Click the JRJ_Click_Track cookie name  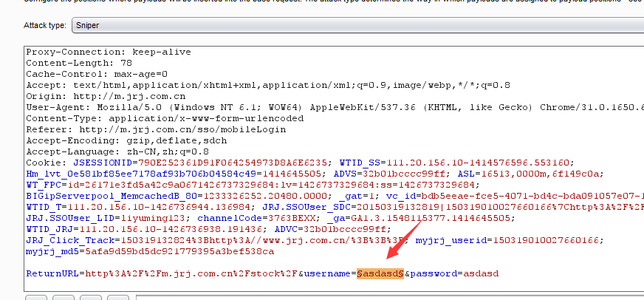pyautogui.click(x=70, y=240)
